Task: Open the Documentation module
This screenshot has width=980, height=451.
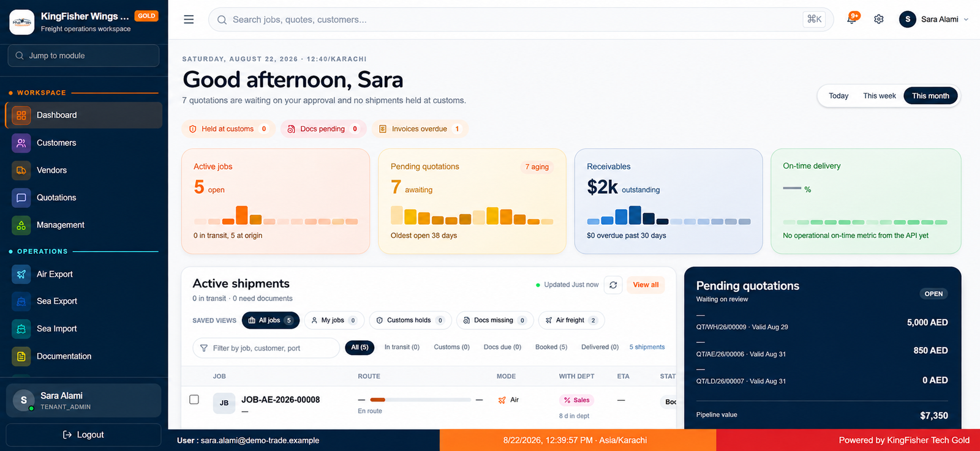Action: 84,356
